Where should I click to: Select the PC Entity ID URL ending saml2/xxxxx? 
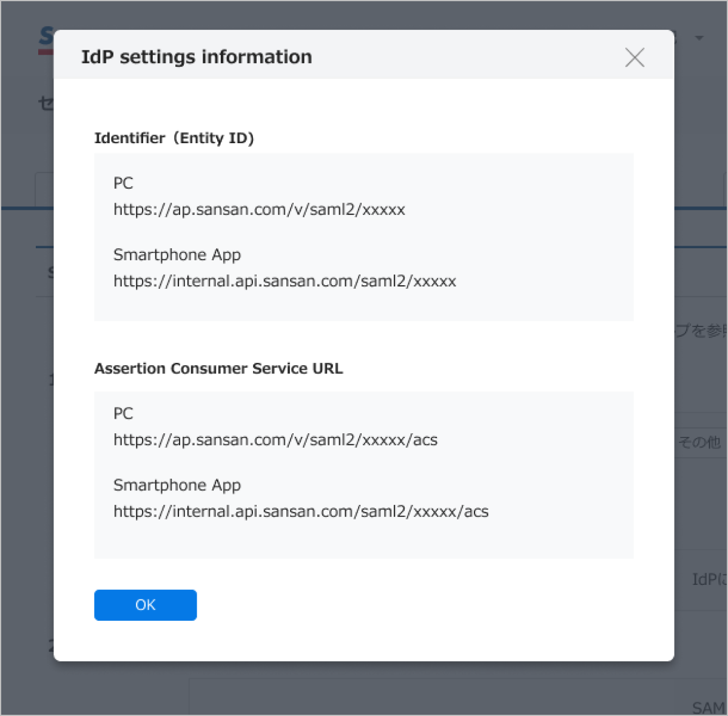tap(259, 210)
